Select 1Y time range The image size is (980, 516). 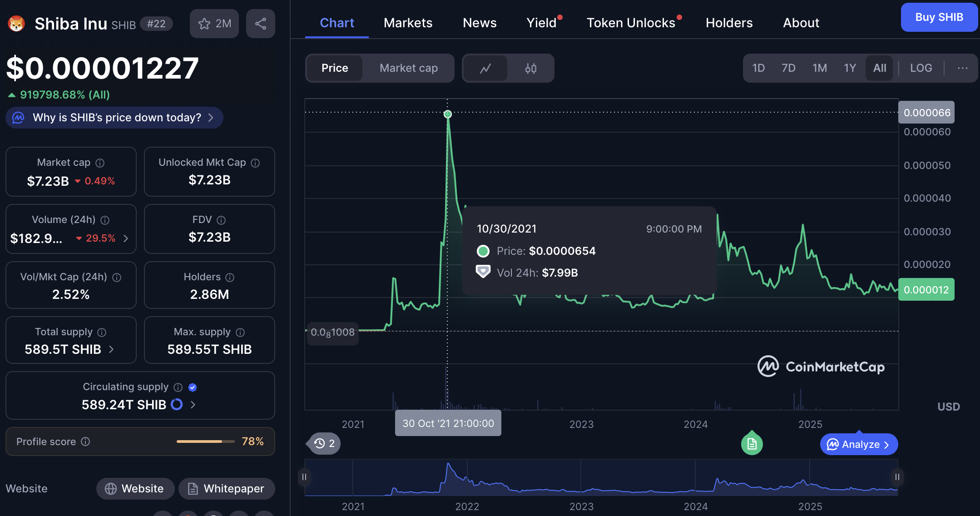(849, 68)
